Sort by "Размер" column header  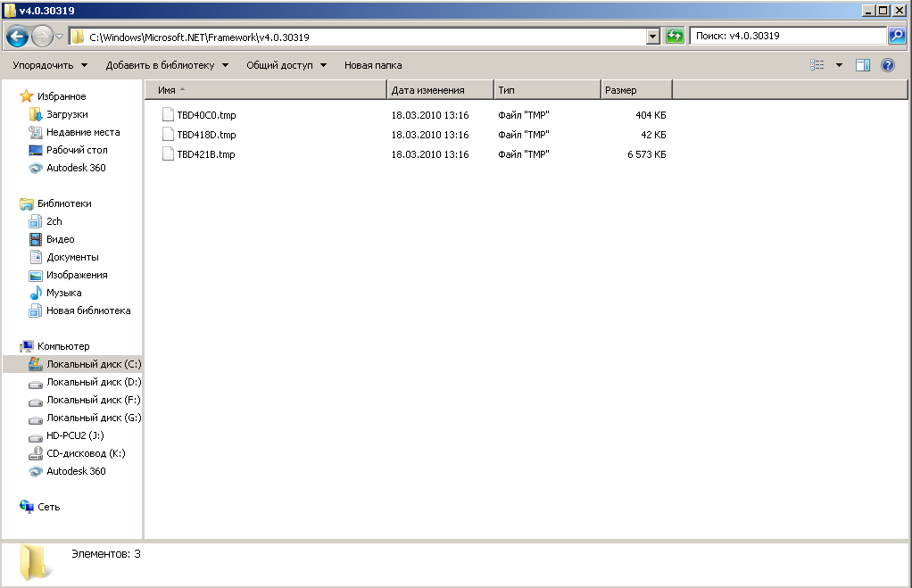[636, 90]
